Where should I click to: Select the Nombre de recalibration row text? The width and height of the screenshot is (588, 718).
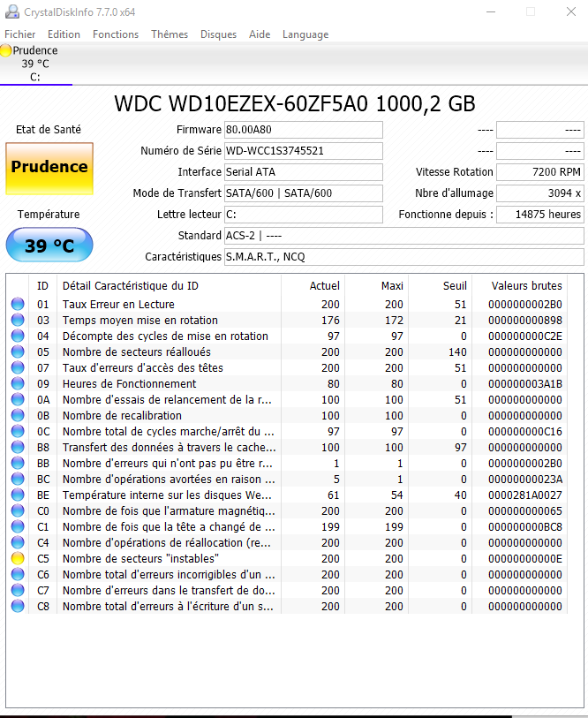[122, 416]
